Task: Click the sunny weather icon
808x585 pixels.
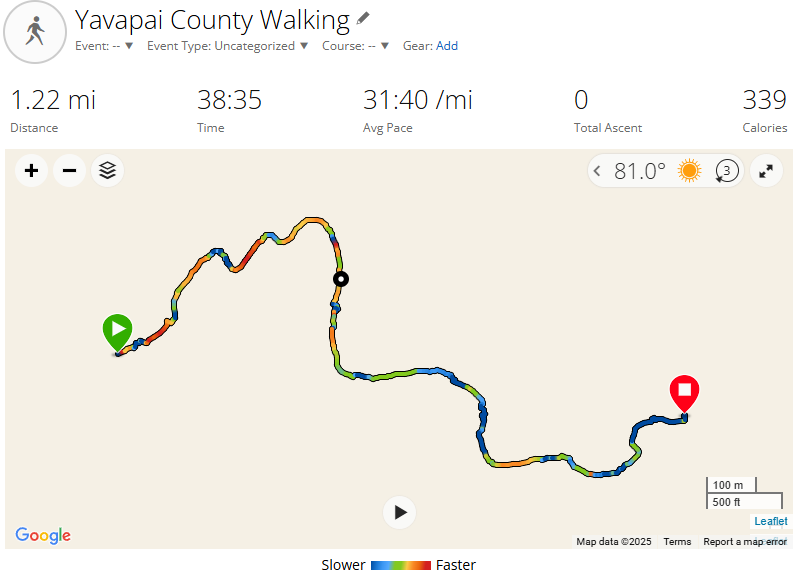Action: coord(689,171)
